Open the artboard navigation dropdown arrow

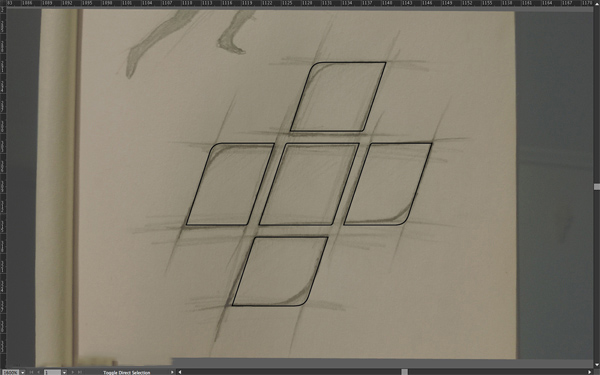[64, 372]
